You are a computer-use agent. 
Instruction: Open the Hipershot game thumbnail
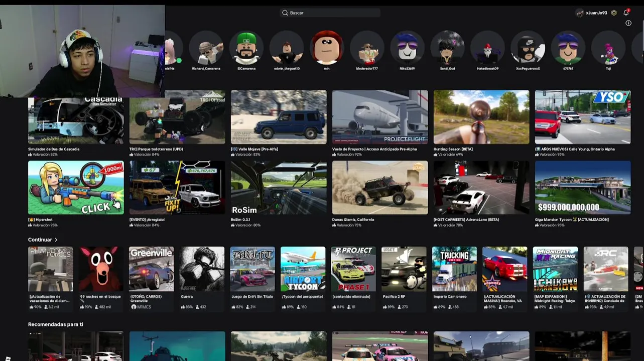pyautogui.click(x=76, y=188)
